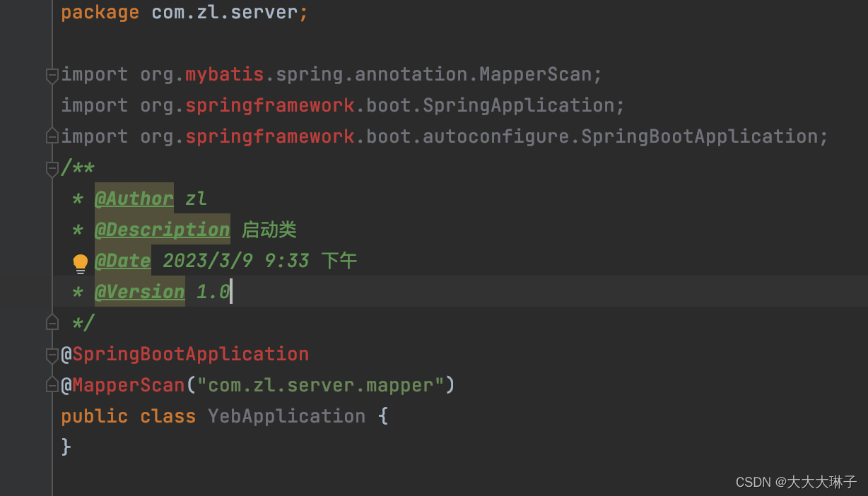
Task: Click fold end marker at SpringBootApplication import
Action: [52, 136]
